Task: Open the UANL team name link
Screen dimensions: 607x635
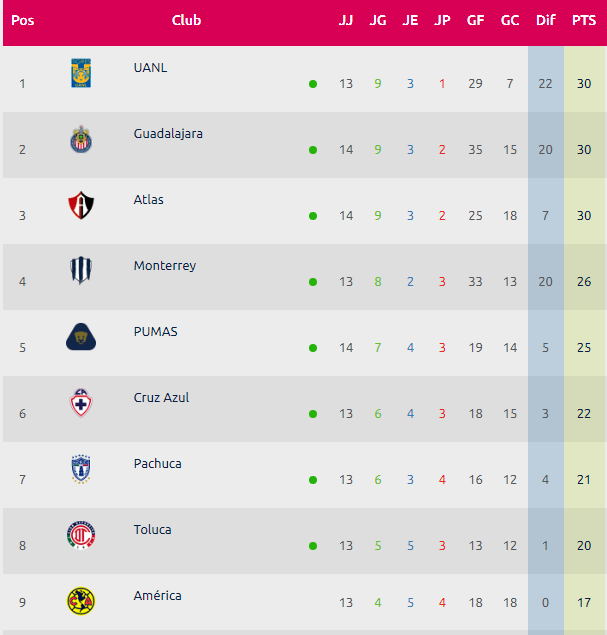Action: (150, 68)
